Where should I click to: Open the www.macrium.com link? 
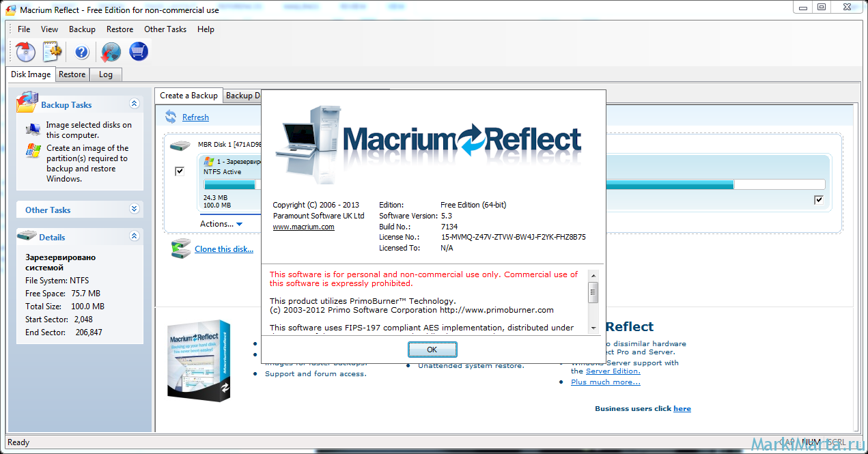pyautogui.click(x=303, y=227)
